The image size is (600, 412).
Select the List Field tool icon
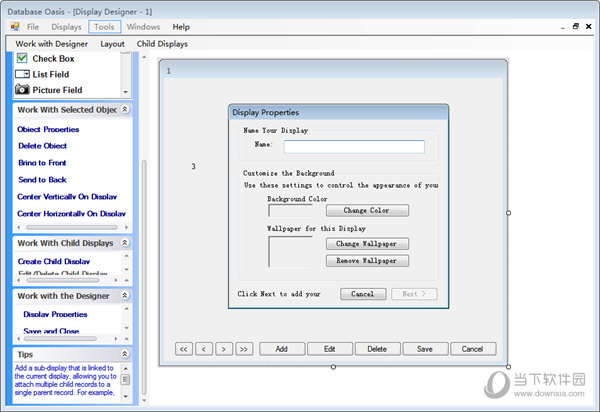coord(22,74)
